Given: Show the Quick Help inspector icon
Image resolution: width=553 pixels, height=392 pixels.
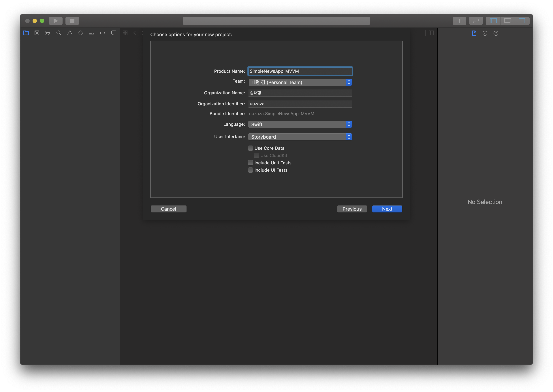Looking at the screenshot, I should coord(496,33).
